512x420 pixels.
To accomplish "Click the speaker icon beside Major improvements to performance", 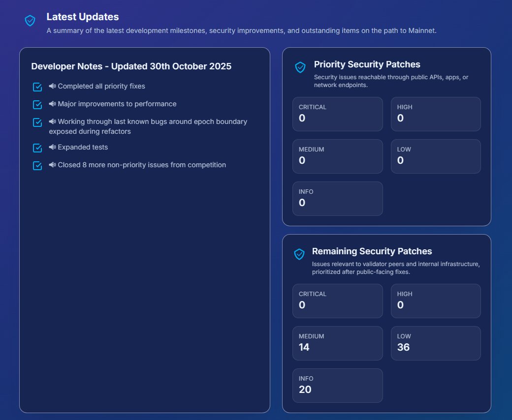I will point(52,104).
